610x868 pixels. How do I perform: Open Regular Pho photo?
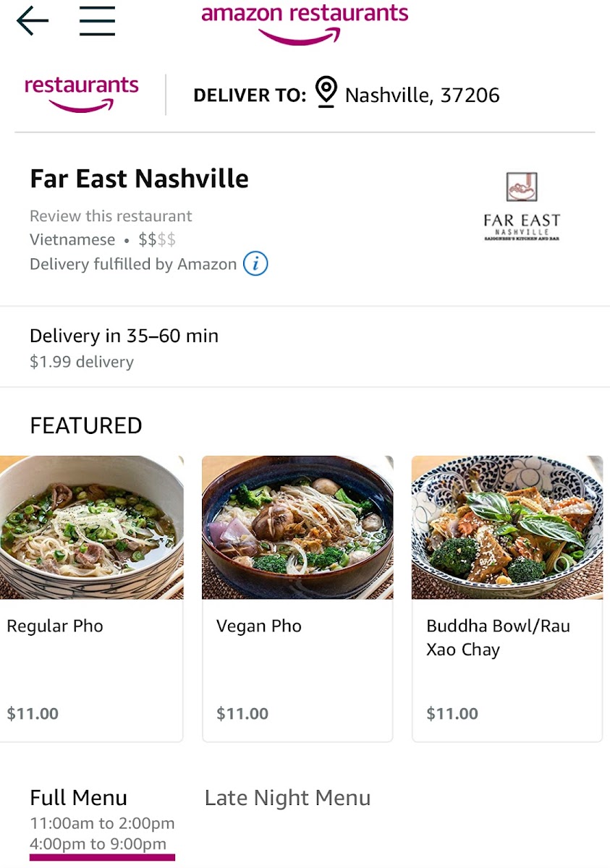91,527
